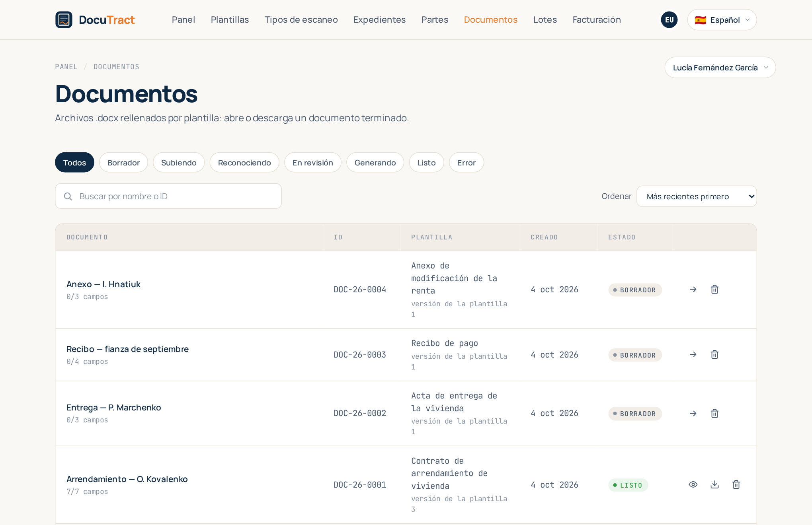The width and height of the screenshot is (812, 525).
Task: Click DocuTract brand name
Action: 107,20
